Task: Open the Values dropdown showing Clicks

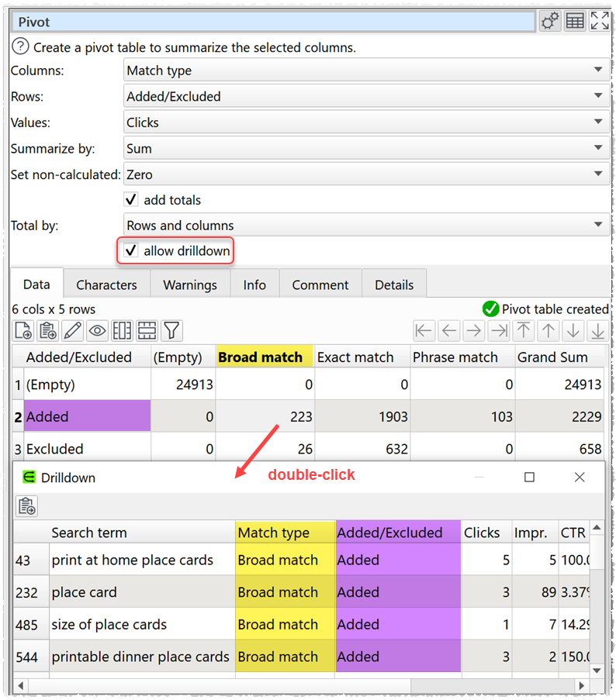Action: pos(366,122)
